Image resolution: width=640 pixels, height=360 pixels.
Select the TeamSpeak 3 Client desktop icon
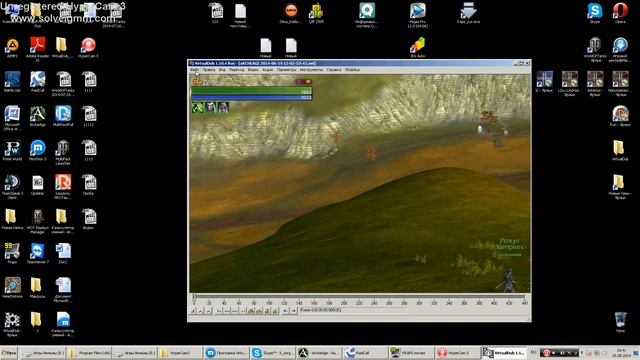(12, 187)
